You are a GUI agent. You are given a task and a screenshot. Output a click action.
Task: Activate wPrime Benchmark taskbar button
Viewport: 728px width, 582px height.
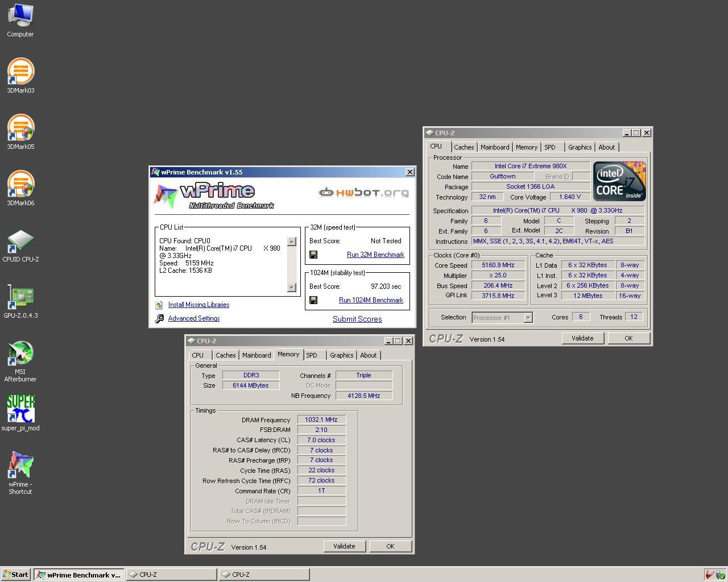click(78, 575)
